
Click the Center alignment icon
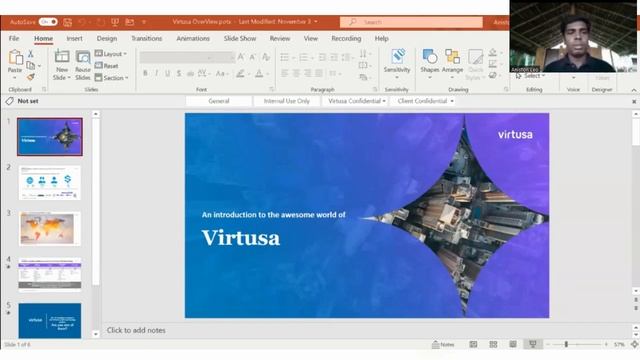point(296,73)
